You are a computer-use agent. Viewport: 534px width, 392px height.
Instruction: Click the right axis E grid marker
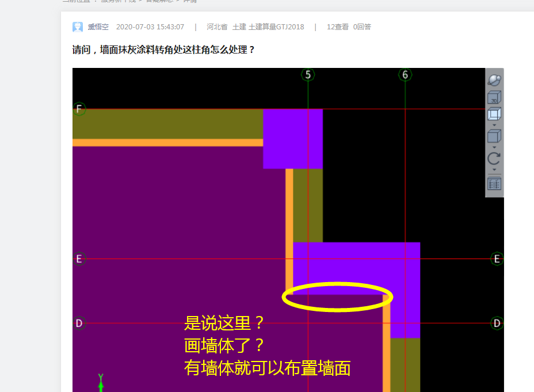[497, 259]
